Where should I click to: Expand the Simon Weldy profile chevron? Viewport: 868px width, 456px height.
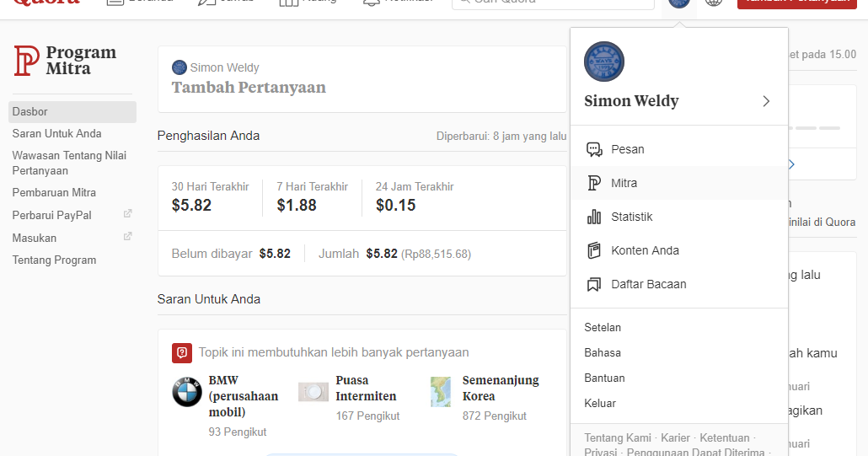[766, 101]
